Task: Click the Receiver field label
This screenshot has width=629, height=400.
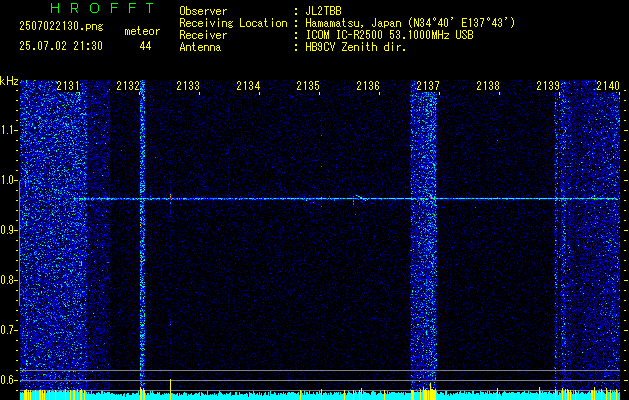Action: point(203,35)
